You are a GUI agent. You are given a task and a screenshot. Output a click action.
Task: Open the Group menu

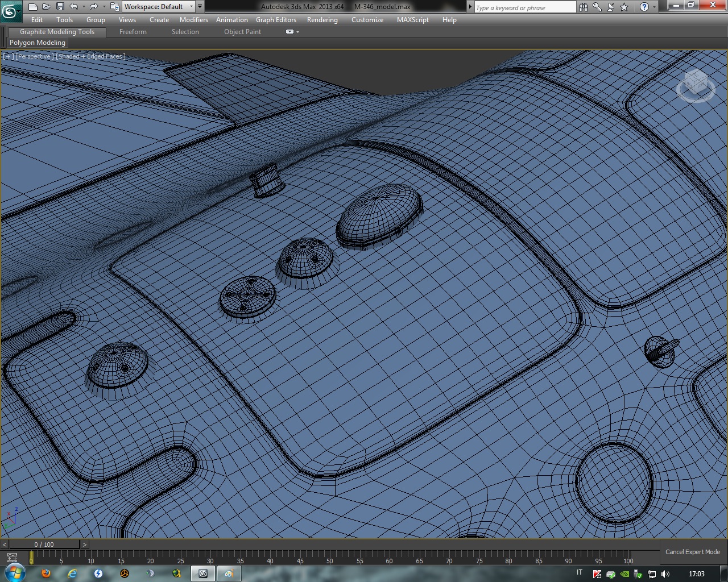point(96,19)
